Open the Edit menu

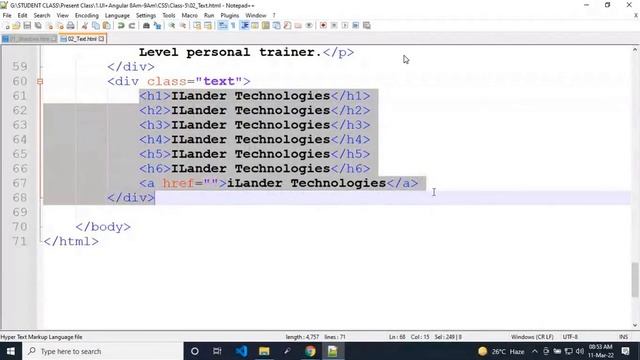click(22, 16)
